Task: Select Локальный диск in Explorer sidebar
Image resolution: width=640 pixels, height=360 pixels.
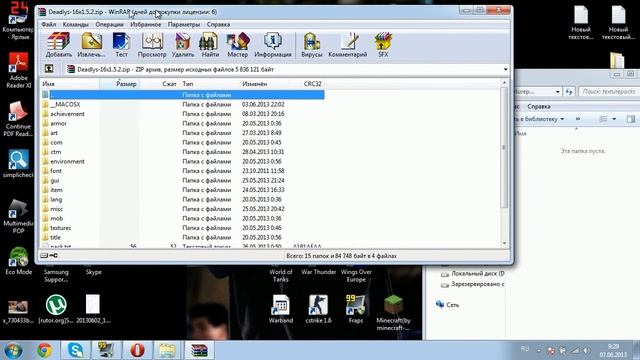Action: tap(473, 274)
